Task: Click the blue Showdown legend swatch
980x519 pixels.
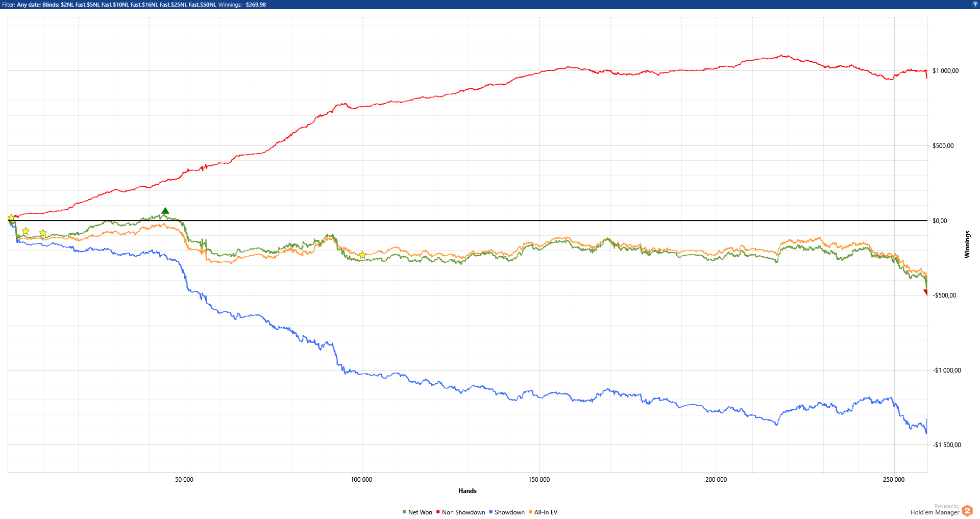Action: click(491, 512)
